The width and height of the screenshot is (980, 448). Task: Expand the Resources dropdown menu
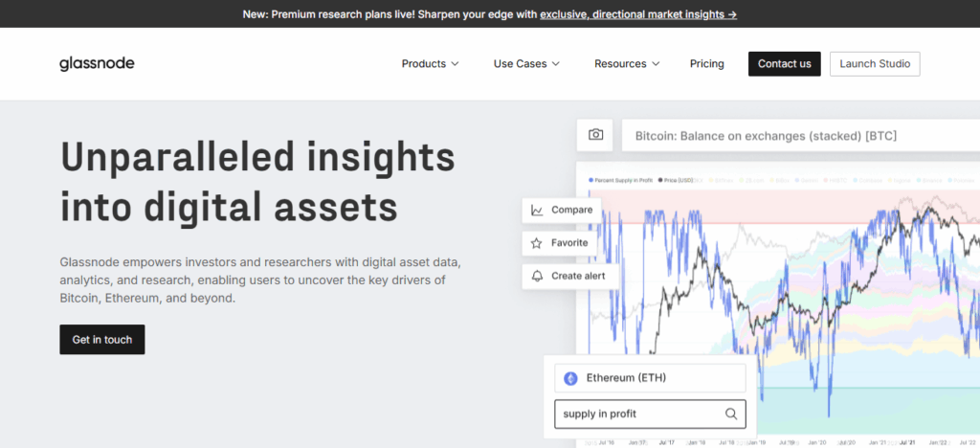click(x=627, y=64)
